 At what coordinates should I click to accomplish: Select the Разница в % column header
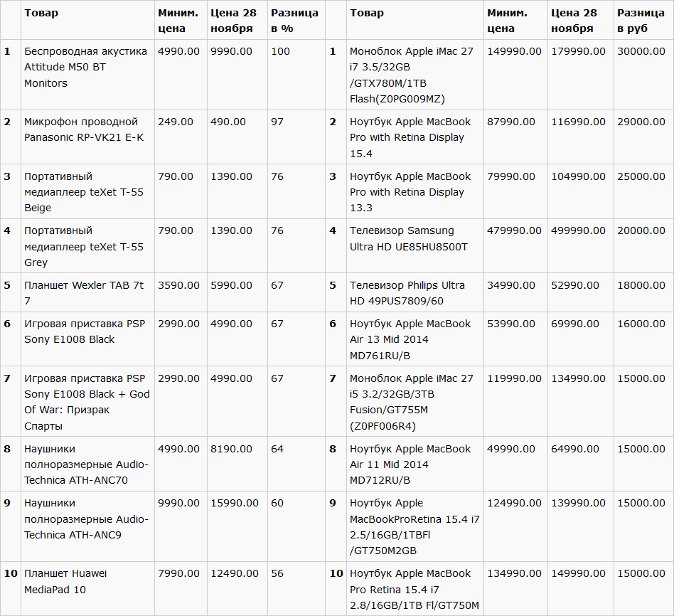[294, 21]
